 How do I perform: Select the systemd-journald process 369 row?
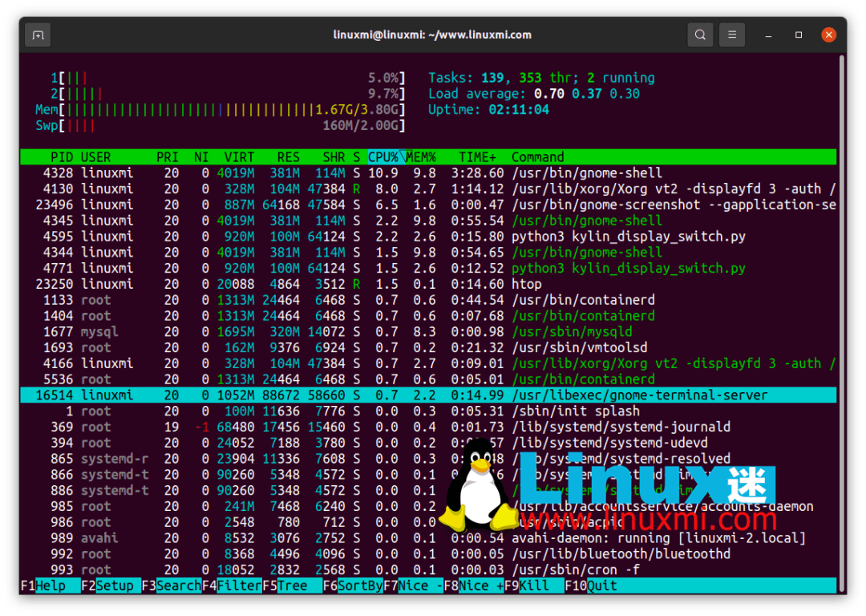(428, 427)
